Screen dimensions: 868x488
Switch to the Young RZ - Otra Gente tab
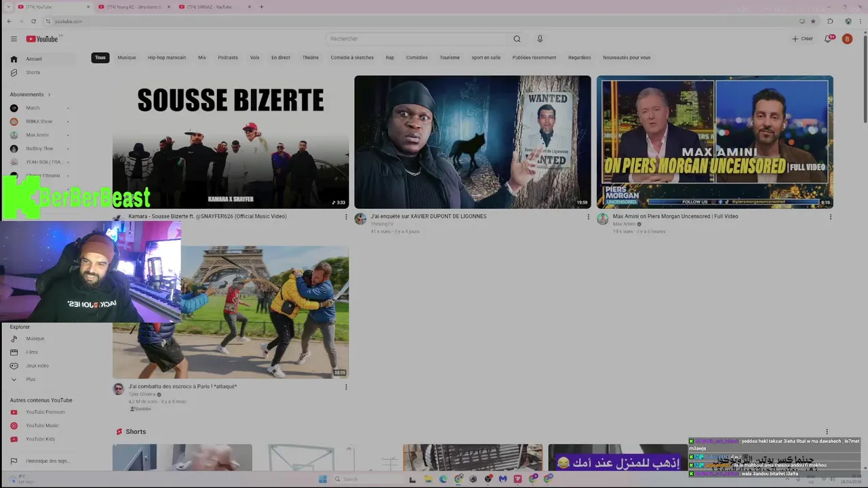coord(134,7)
